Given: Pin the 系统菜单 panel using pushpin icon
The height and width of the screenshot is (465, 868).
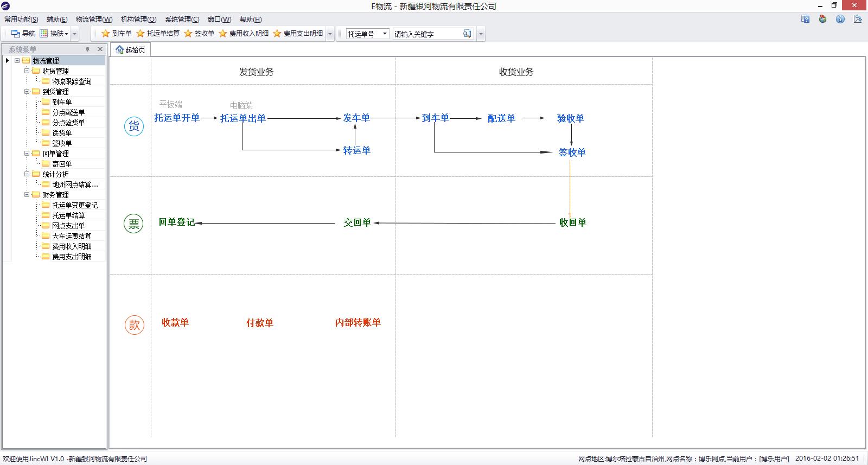Looking at the screenshot, I should (88, 49).
